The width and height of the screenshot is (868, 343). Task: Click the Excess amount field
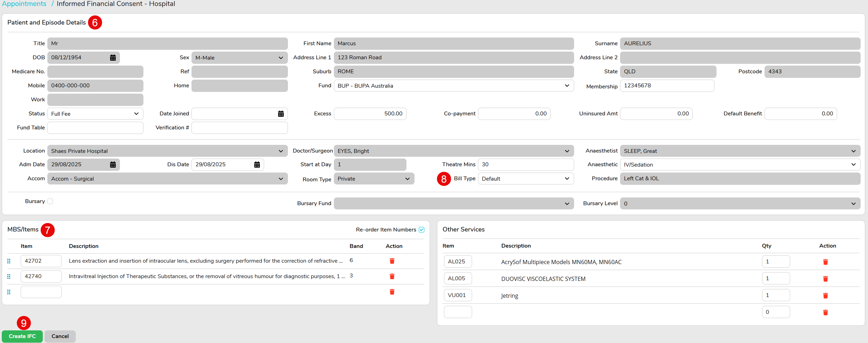click(370, 114)
